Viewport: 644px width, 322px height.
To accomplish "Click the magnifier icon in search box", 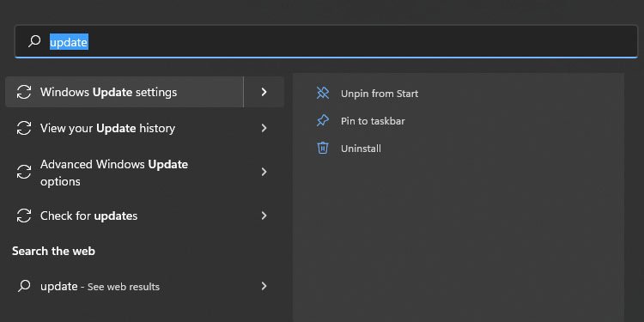I will [34, 41].
